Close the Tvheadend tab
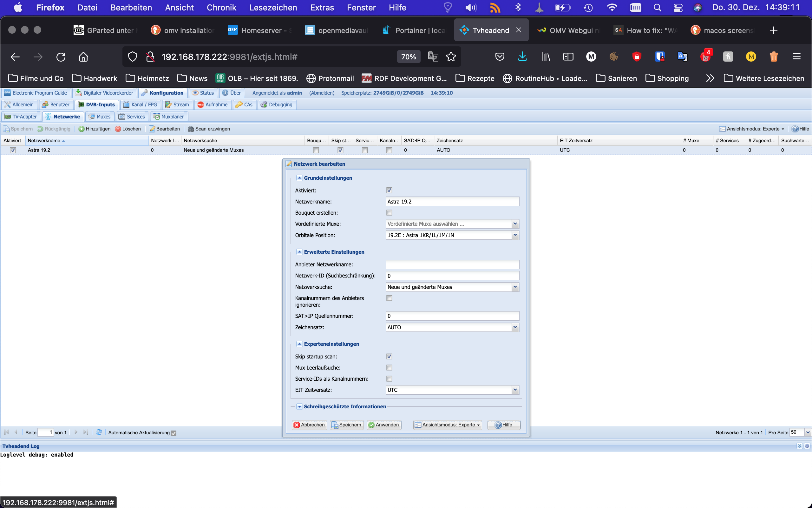 coord(518,30)
